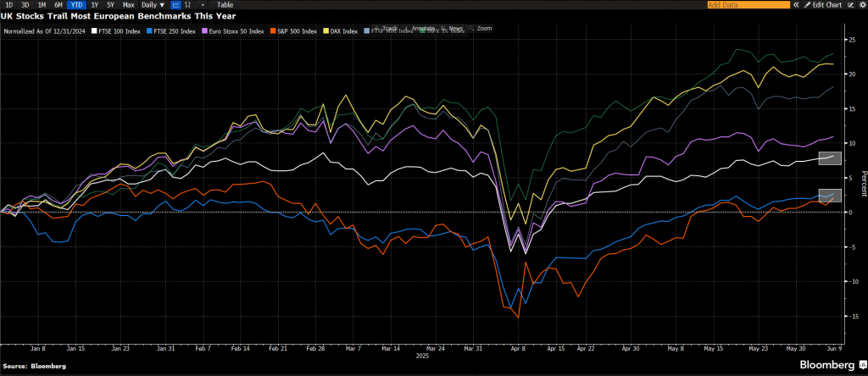
Task: Select the line chart type icon
Action: click(175, 5)
